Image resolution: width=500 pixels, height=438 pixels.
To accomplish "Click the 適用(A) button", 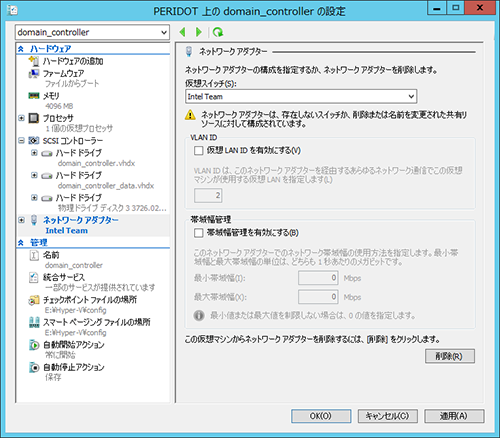I will coord(454,416).
